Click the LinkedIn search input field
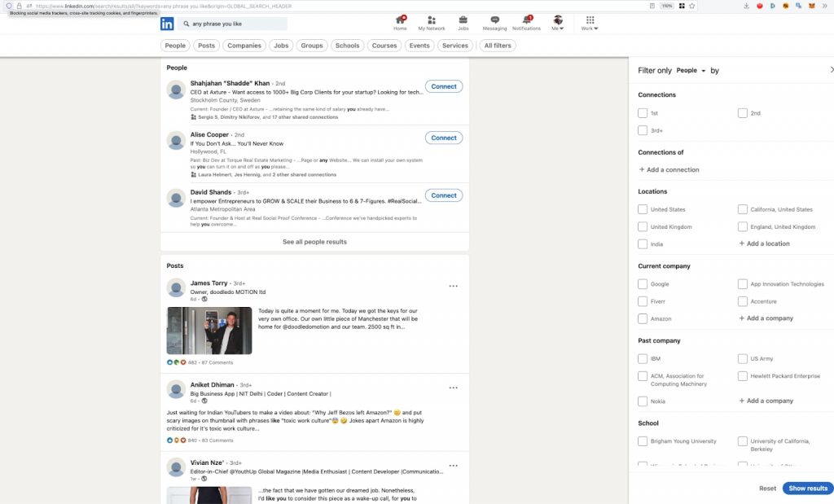Image resolution: width=834 pixels, height=504 pixels. click(x=234, y=24)
